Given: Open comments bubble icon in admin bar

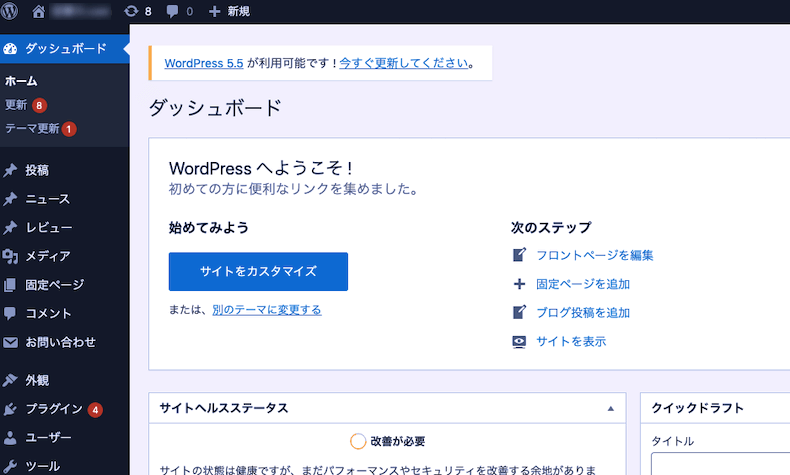Looking at the screenshot, I should click(x=172, y=11).
